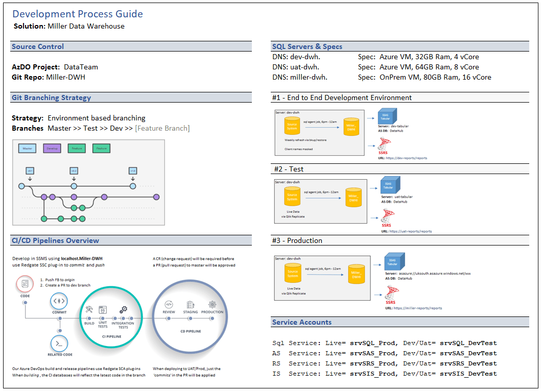Click the RELATED CODE terminal icon
Viewport: 542px width, 392px height.
[x=59, y=342]
